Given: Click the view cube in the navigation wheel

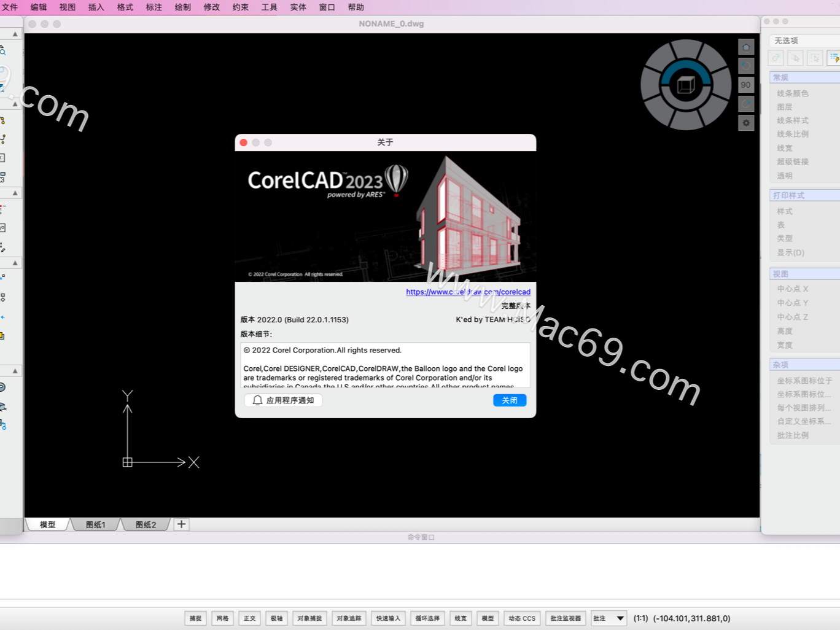Looking at the screenshot, I should (686, 84).
